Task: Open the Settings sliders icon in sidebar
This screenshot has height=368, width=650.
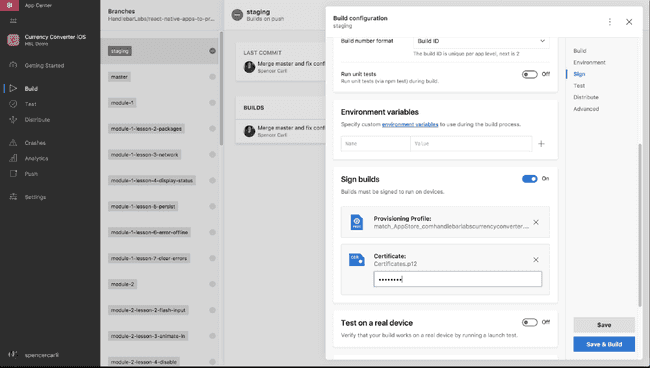Action: click(13, 197)
